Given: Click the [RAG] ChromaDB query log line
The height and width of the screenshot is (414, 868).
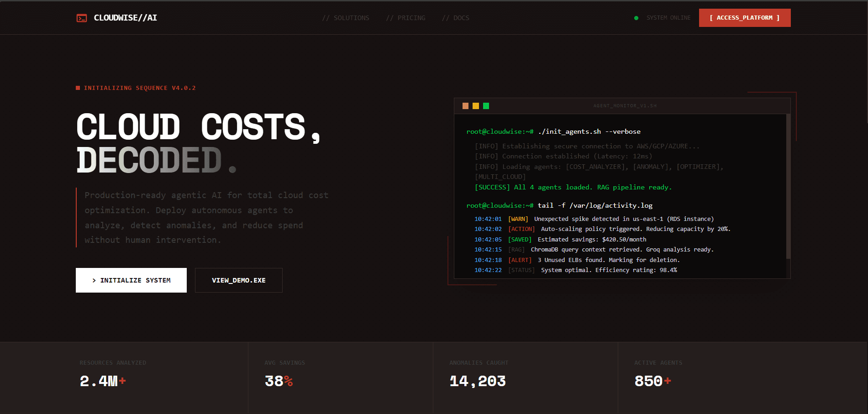Looking at the screenshot, I should coord(594,250).
